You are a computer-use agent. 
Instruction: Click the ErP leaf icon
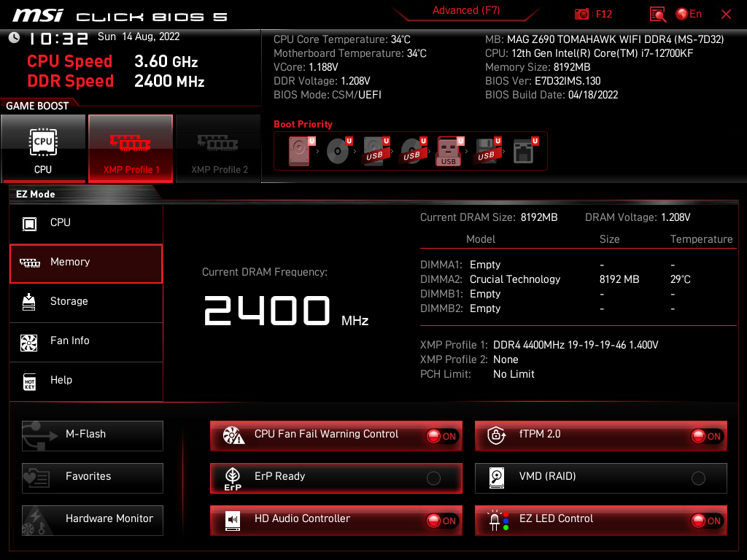[x=233, y=478]
